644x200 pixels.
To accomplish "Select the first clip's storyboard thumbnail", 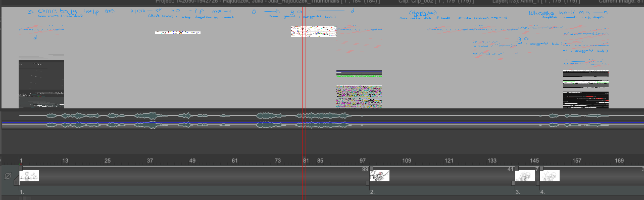I will tap(29, 176).
